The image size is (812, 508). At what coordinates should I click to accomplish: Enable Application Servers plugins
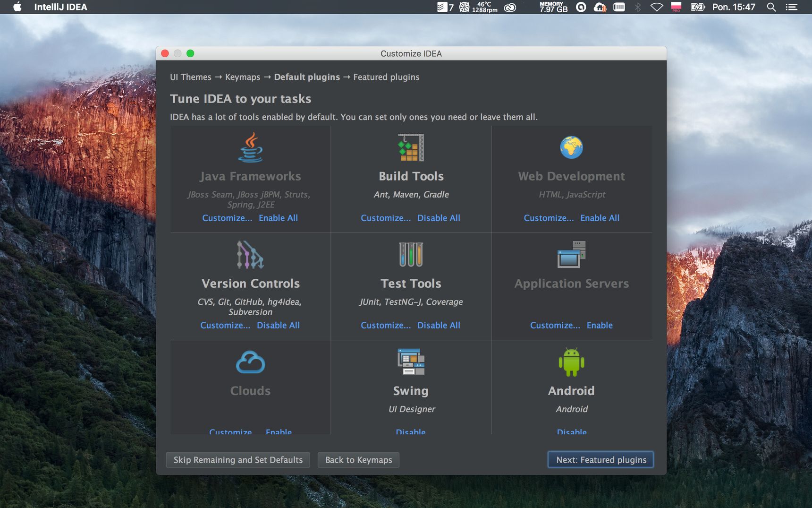coord(600,325)
